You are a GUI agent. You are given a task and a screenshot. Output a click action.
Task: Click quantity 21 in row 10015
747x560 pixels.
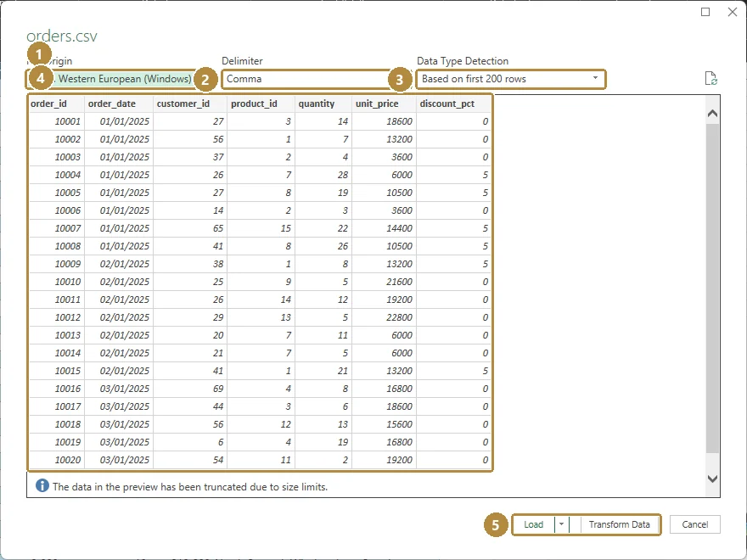tap(323, 371)
